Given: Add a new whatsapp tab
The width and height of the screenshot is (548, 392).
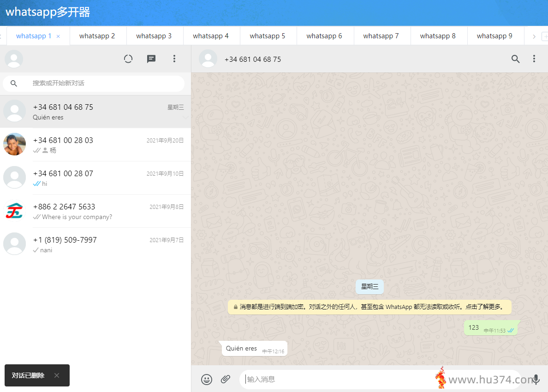Looking at the screenshot, I should [544, 36].
